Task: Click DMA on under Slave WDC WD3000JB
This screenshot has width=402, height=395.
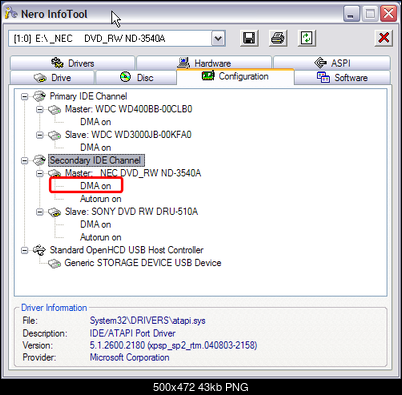Action: [x=95, y=147]
